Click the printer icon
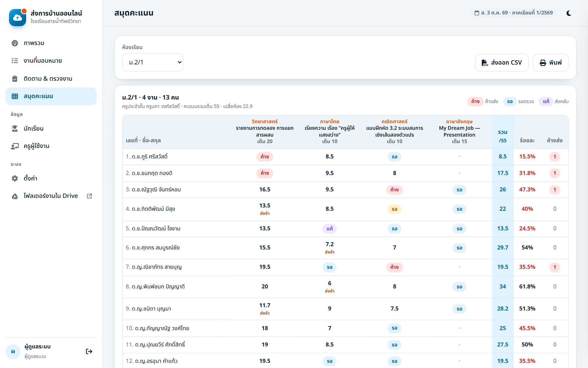The height and width of the screenshot is (368, 588). click(543, 63)
